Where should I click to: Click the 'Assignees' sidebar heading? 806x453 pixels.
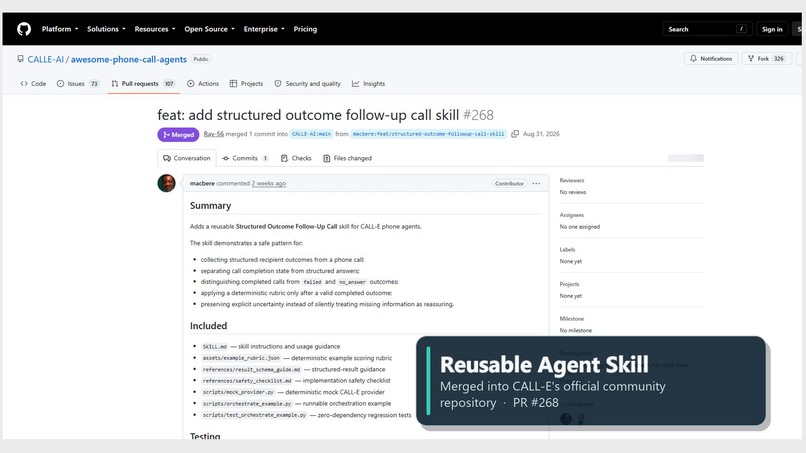pos(572,215)
